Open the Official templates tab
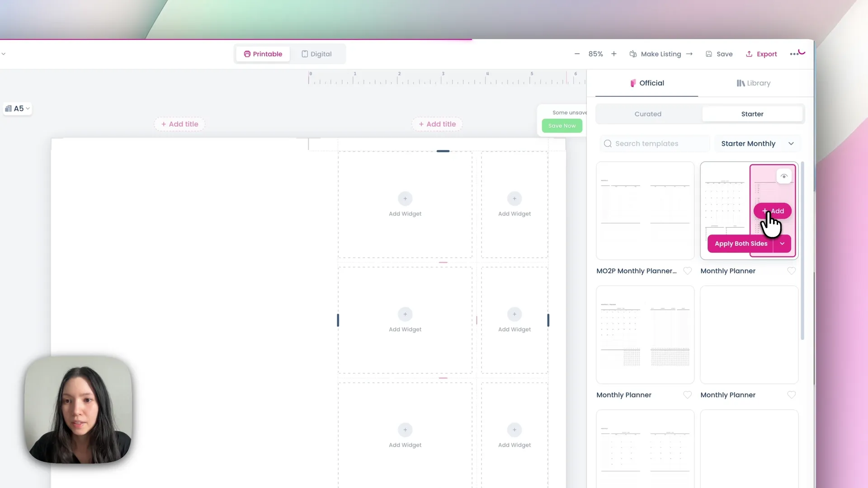 tap(646, 83)
